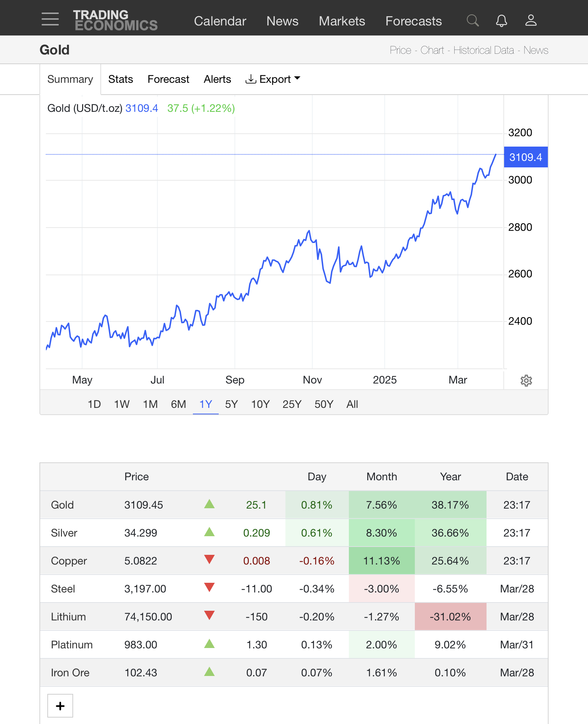Click Lithium's -31.02% yearly change cell
The image size is (588, 724).
[x=450, y=616]
